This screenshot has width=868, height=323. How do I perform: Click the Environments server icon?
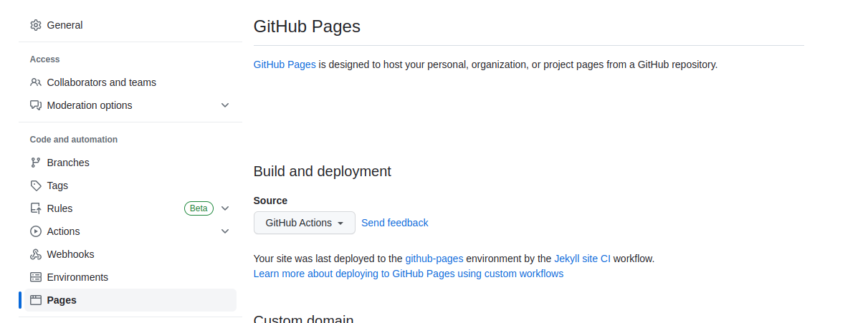pyautogui.click(x=36, y=277)
